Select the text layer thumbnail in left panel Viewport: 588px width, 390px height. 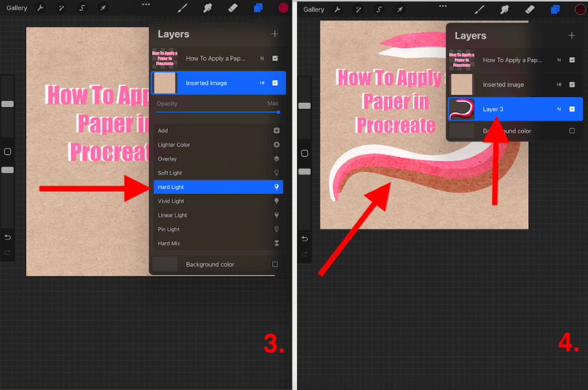[165, 58]
